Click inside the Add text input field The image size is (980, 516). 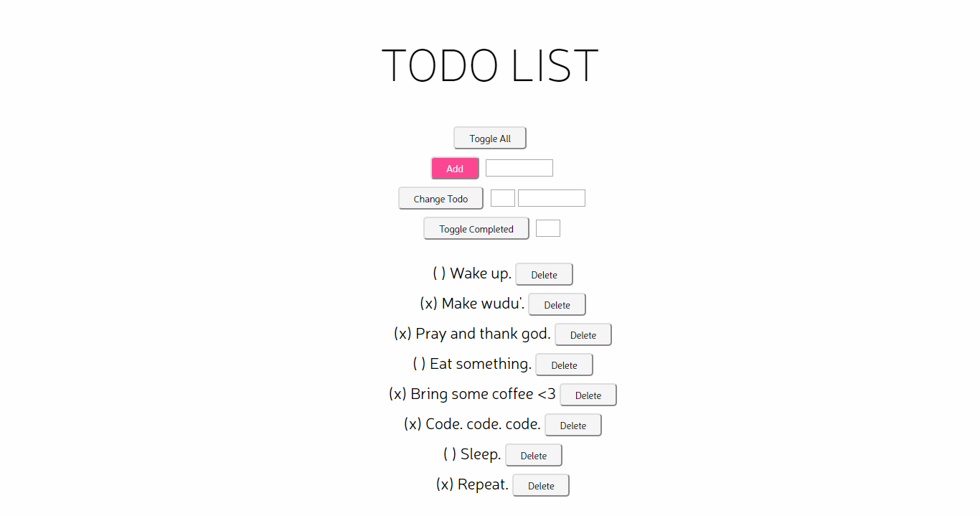tap(519, 167)
